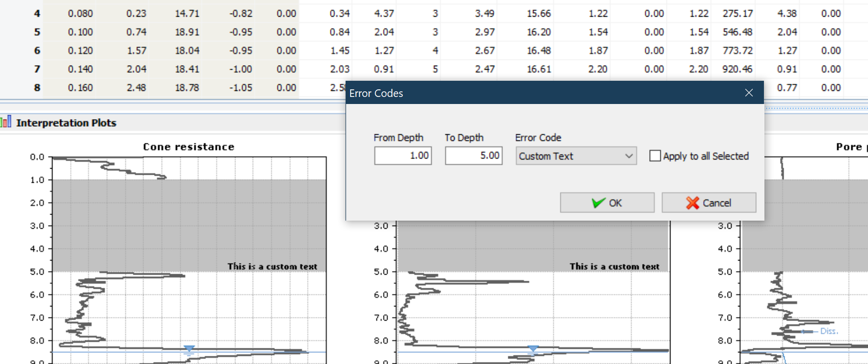
Task: Click the To Depth input field
Action: coord(473,156)
